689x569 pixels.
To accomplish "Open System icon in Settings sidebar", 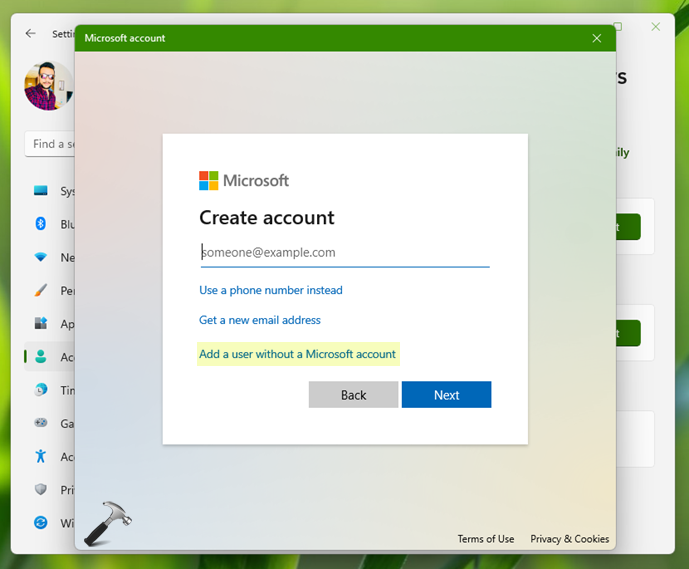I will tap(40, 191).
